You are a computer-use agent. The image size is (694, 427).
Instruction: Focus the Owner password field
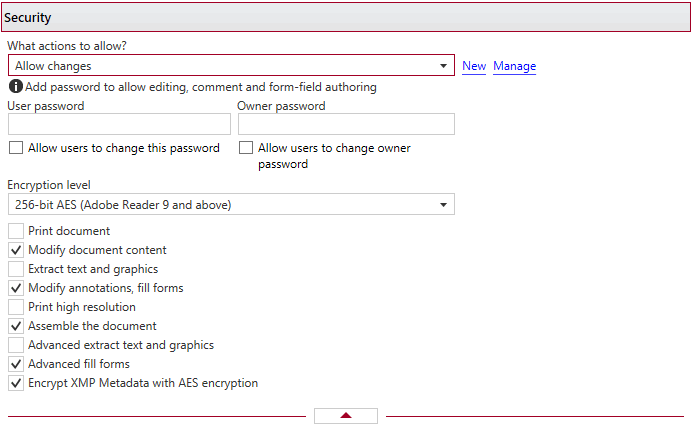coord(346,124)
